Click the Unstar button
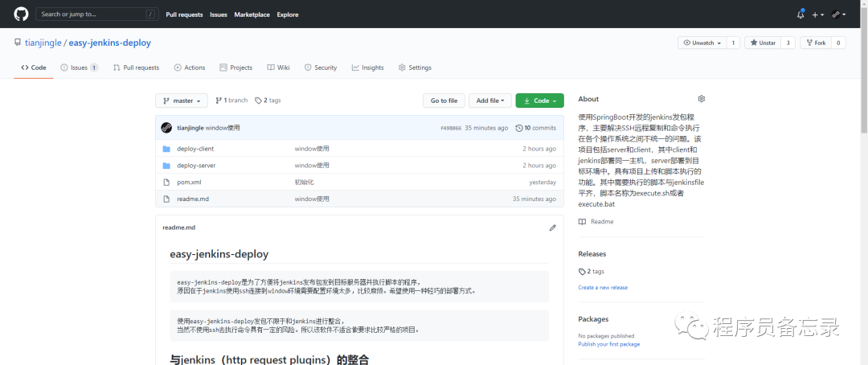Viewport: 868px width, 365px height. [762, 43]
